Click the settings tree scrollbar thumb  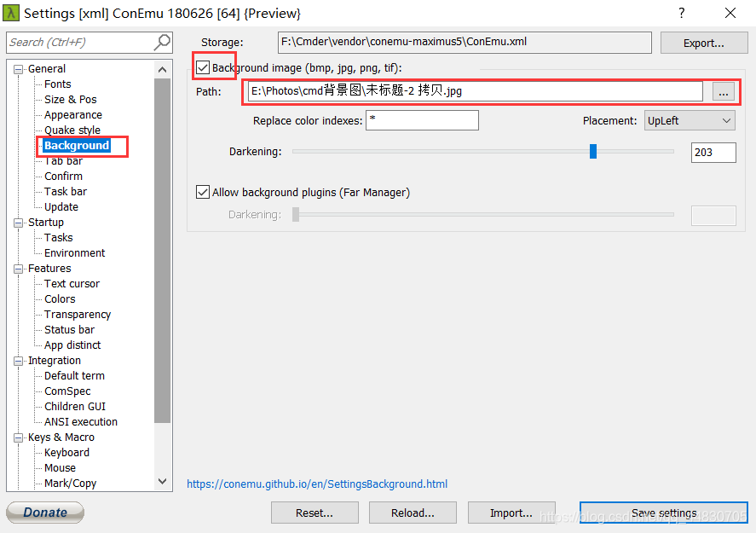point(163,251)
